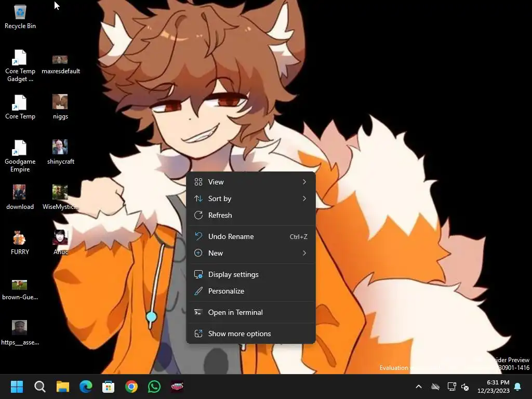Choose Undo Rename in context menu
Viewport: 532px width, 399px height.
click(251, 236)
